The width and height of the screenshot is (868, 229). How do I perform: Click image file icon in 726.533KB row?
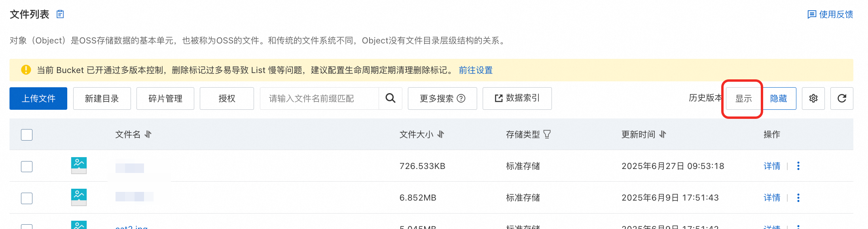click(79, 165)
